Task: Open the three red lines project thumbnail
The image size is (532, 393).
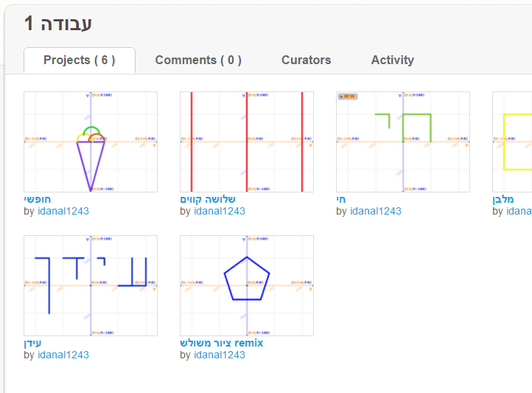Action: click(x=247, y=142)
